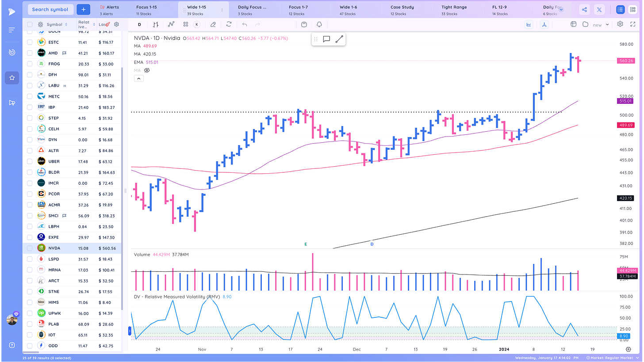Toggle the tree diagram view button
Viewport: 644px width, 362px height.
(x=544, y=25)
